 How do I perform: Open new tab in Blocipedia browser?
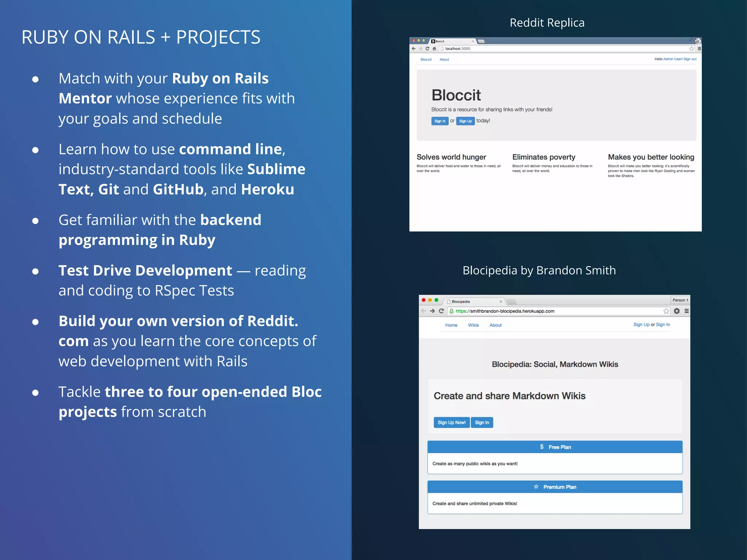tap(512, 302)
